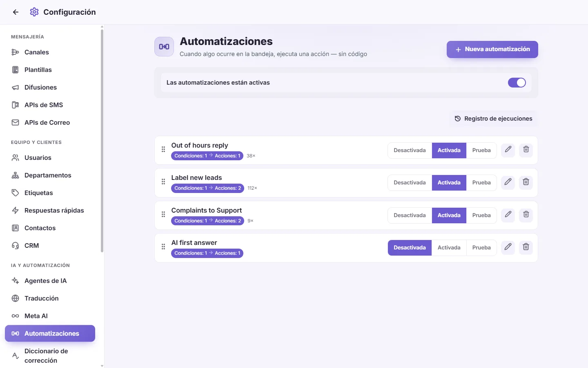588x368 pixels.
Task: Open Plantillas in the sidebar
Action: click(x=50, y=70)
